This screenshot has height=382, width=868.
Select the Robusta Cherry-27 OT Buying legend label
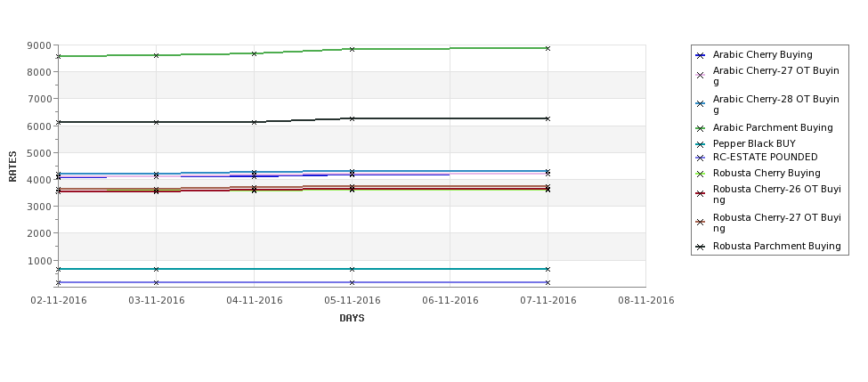coord(776,223)
